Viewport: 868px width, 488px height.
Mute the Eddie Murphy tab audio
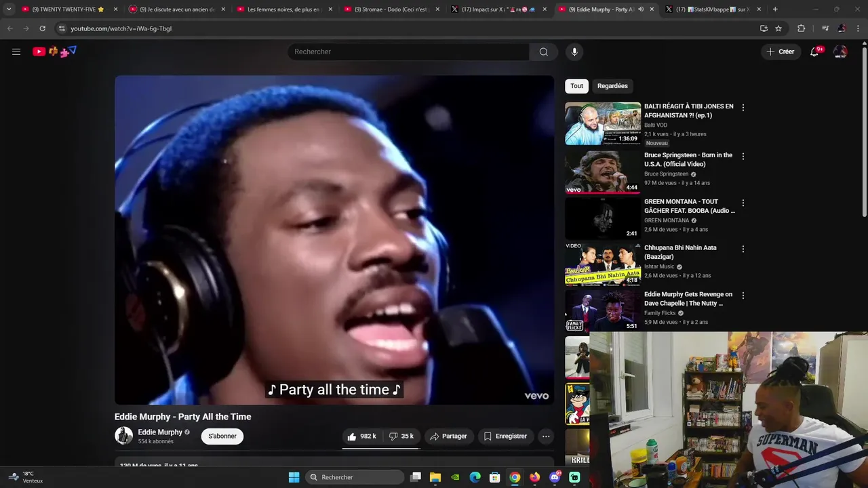[641, 9]
